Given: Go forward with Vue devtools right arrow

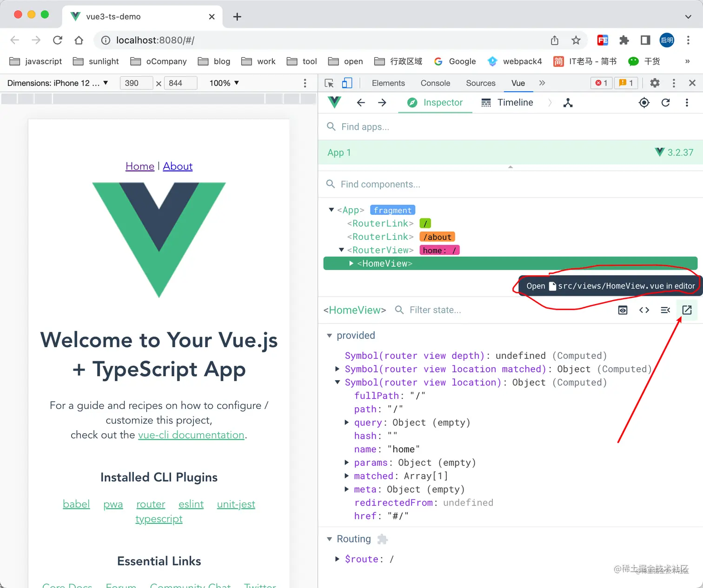Looking at the screenshot, I should (x=382, y=103).
